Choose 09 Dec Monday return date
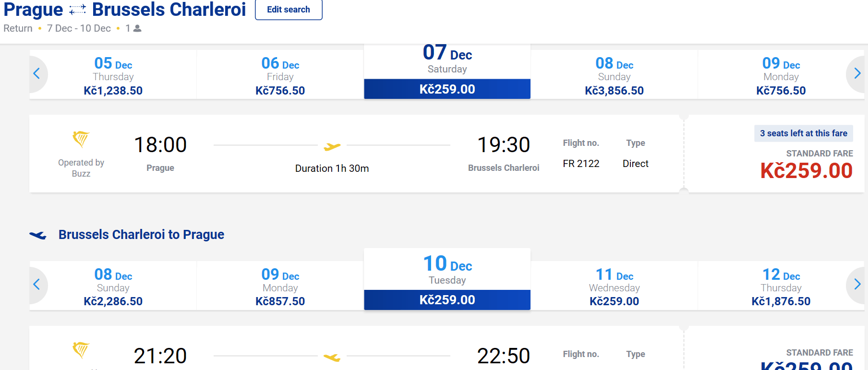The width and height of the screenshot is (868, 370). pos(280,287)
